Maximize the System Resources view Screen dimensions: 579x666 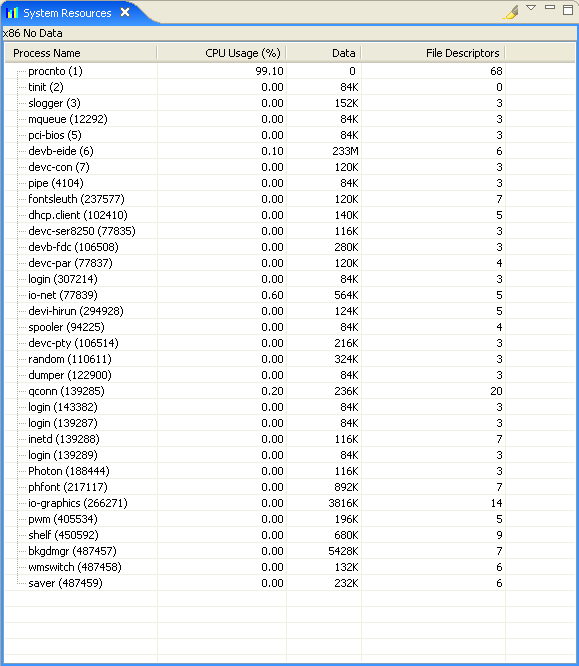[x=568, y=9]
